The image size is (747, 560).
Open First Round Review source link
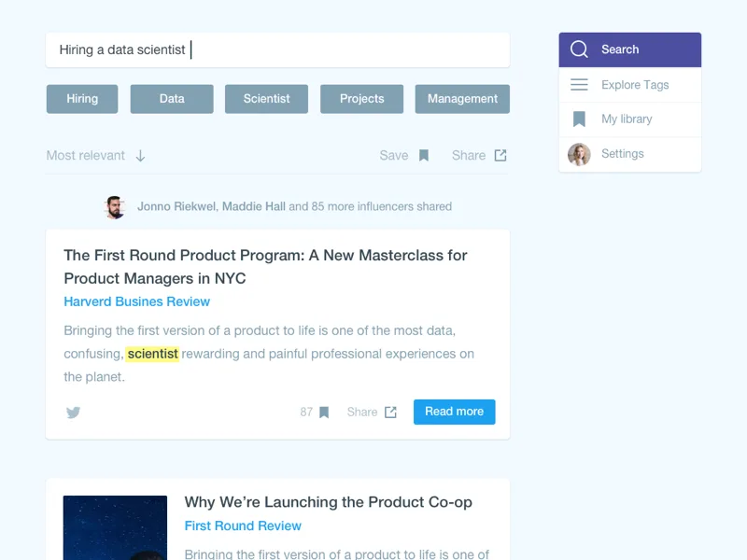point(243,525)
